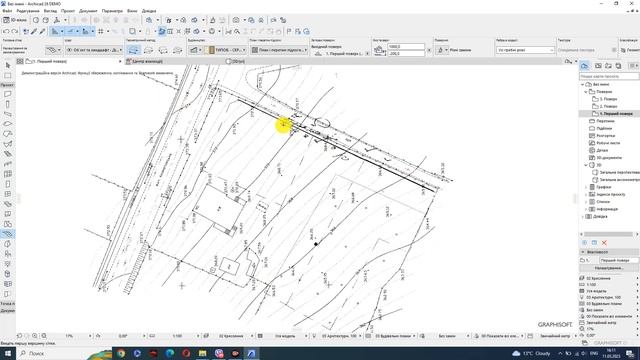
Task: Open the Параметри menu
Action: click(112, 11)
